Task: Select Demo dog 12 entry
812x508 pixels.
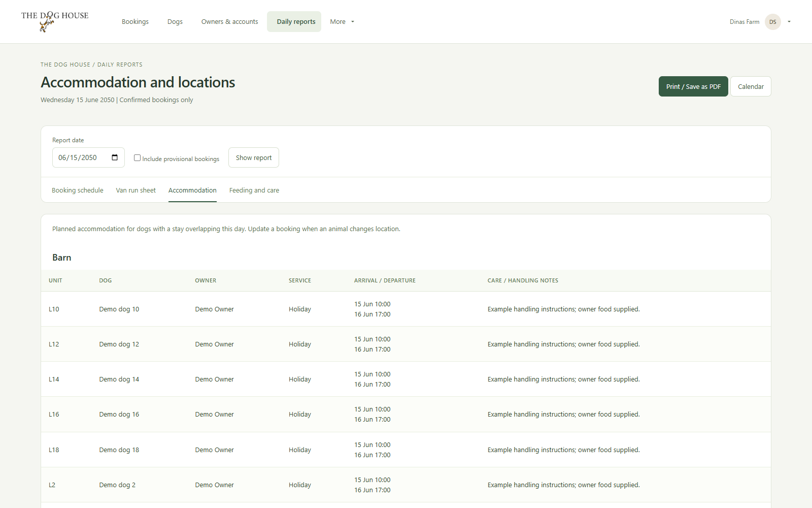Action: [119, 344]
